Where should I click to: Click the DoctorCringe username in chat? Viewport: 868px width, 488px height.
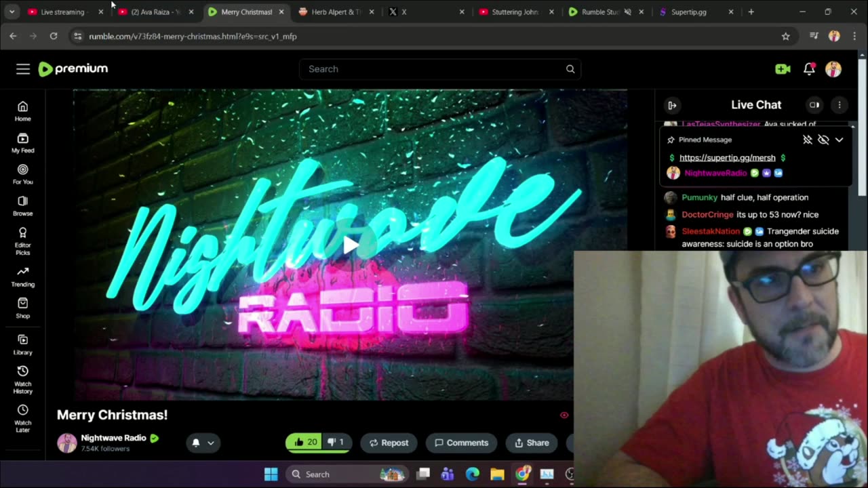(x=707, y=215)
